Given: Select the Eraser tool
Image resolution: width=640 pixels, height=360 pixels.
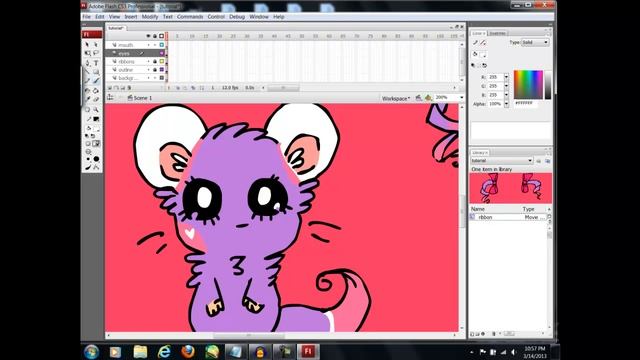Looking at the screenshot, I should tap(96, 100).
